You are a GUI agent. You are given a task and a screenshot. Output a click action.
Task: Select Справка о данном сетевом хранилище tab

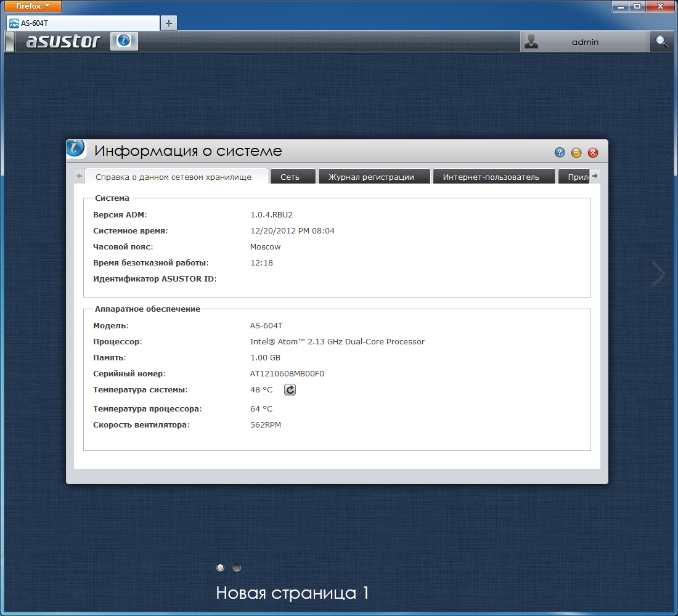point(176,177)
